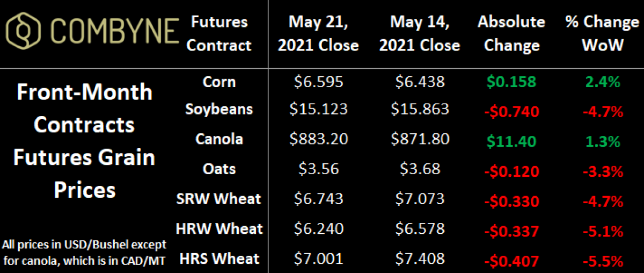Screen dimensions: 644x273
Task: Click the Soybeans contract label
Action: (x=219, y=110)
